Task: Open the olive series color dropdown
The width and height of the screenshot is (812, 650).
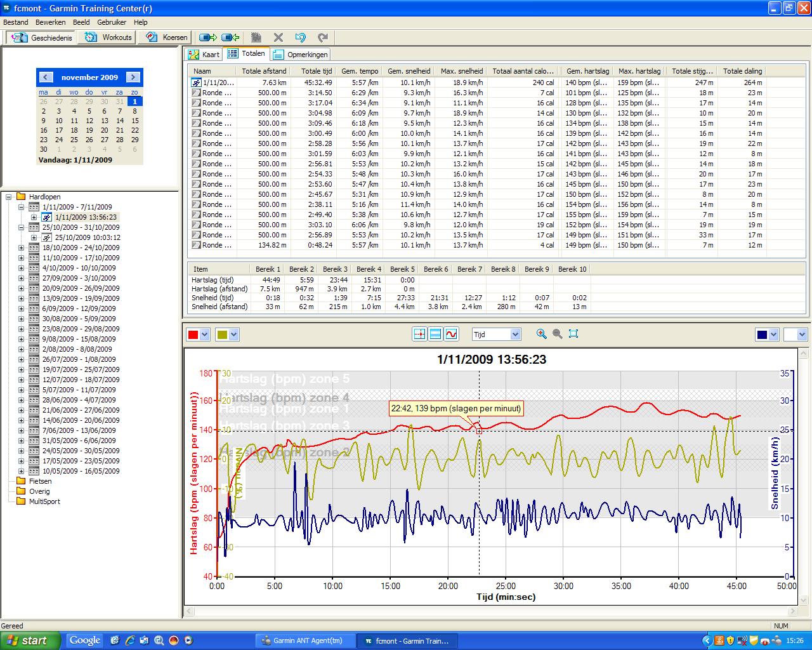Action: (233, 335)
